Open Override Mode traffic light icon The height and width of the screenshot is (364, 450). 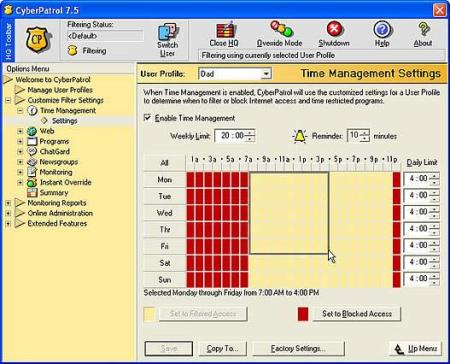coord(281,29)
